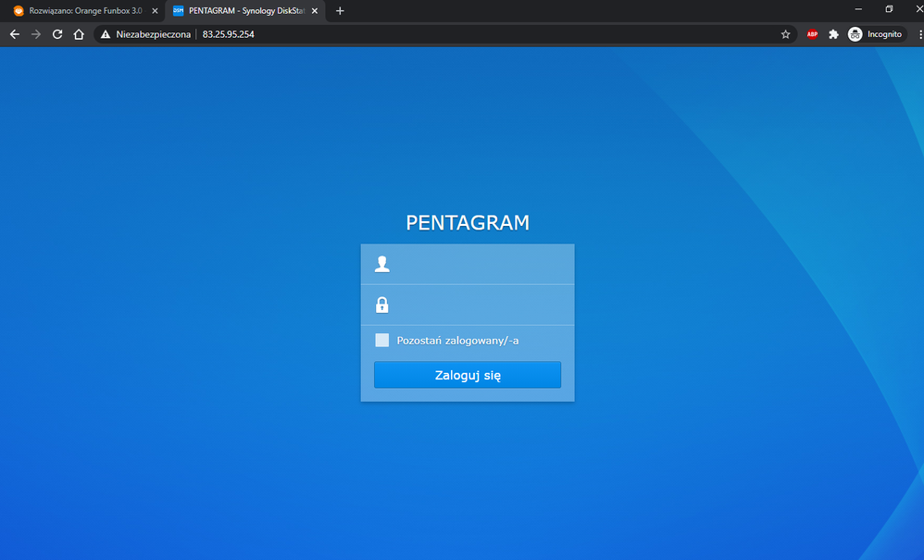Click the browser forward arrow
This screenshot has height=560, width=924.
pyautogui.click(x=36, y=34)
